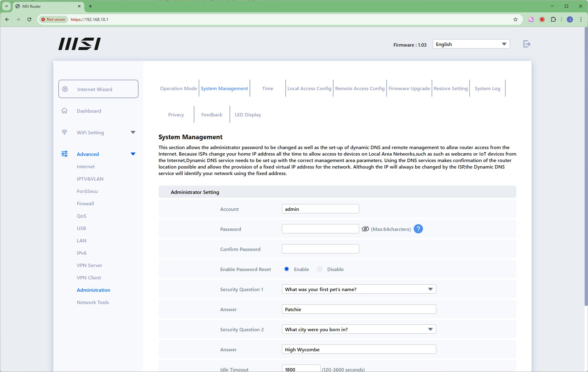This screenshot has height=372, width=588.
Task: Reload the router page
Action: [29, 19]
